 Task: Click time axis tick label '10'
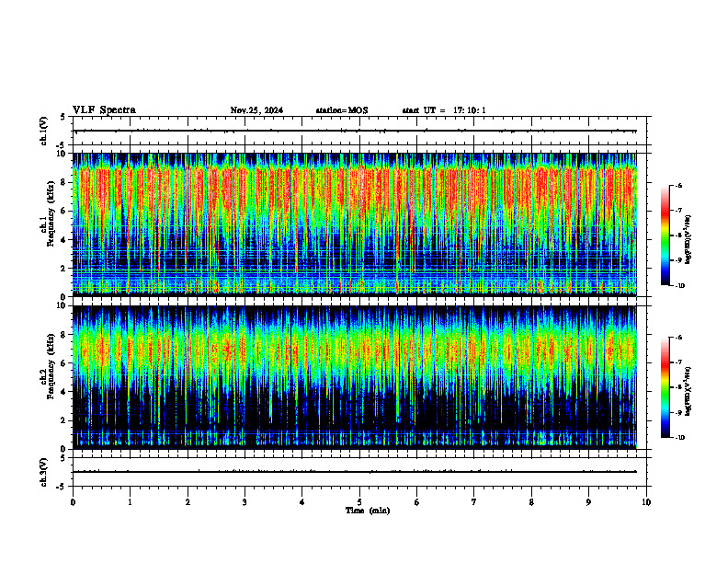click(646, 502)
